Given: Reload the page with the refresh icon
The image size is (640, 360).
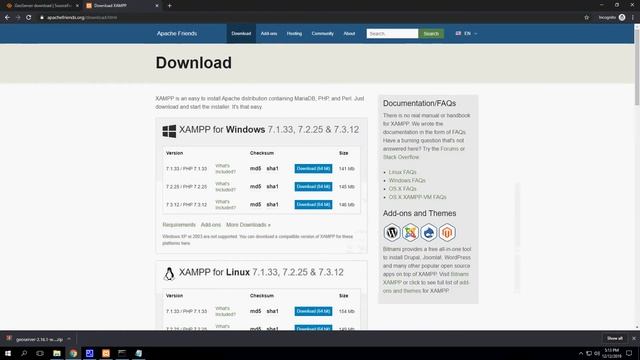Looking at the screenshot, I should click(29, 18).
